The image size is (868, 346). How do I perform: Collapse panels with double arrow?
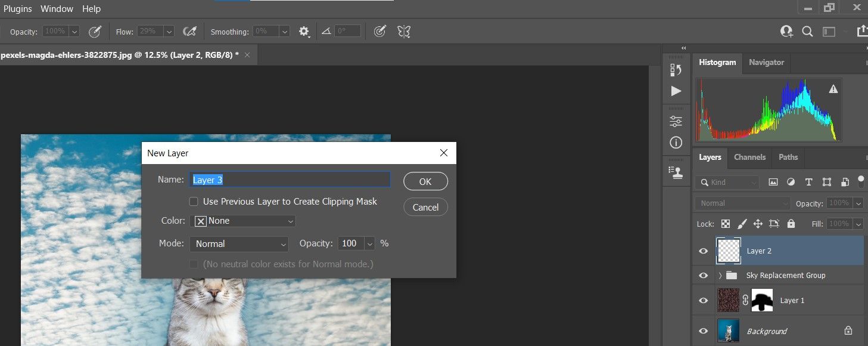(x=684, y=48)
